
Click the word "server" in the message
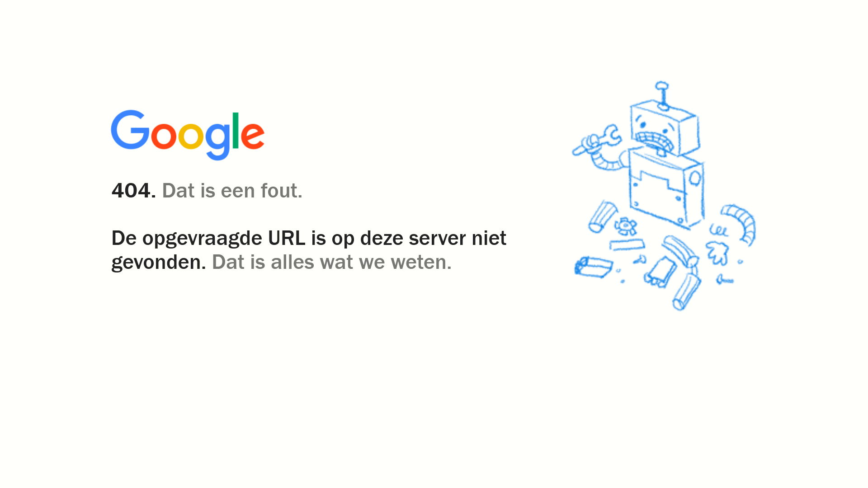pos(437,238)
